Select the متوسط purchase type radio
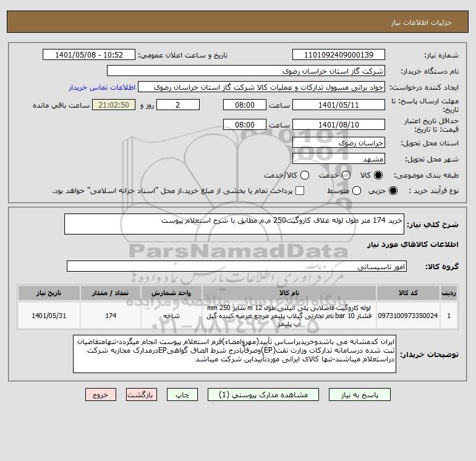The image size is (476, 461). [x=357, y=191]
